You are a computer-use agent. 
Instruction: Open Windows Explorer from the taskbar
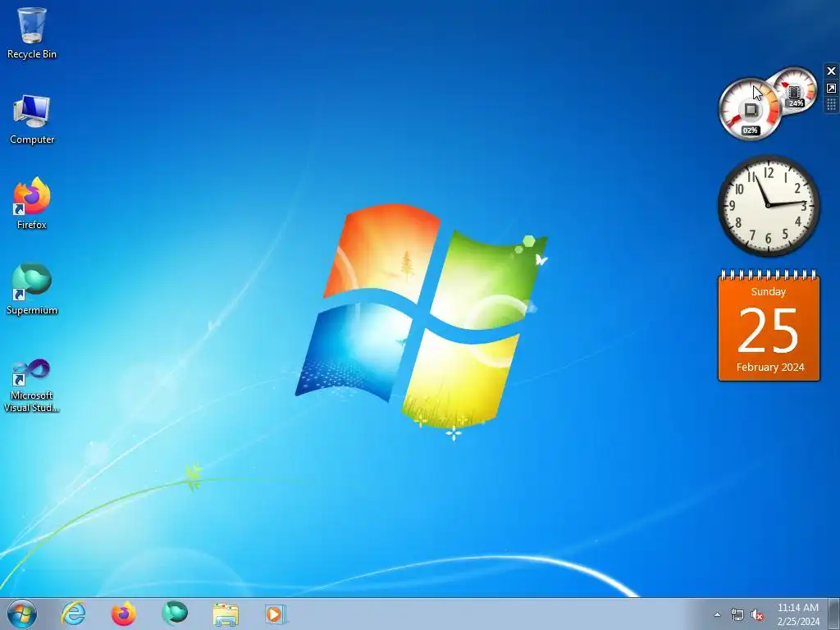[226, 614]
